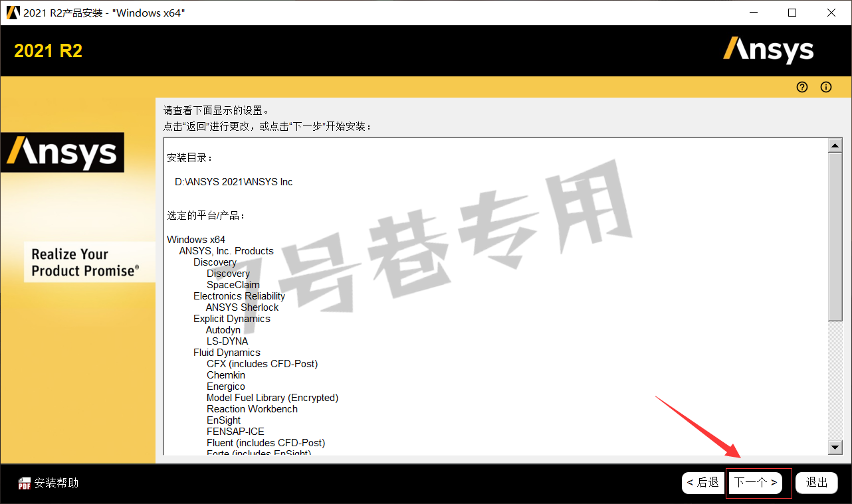This screenshot has width=852, height=504.
Task: Click the EnSight row
Action: [224, 420]
